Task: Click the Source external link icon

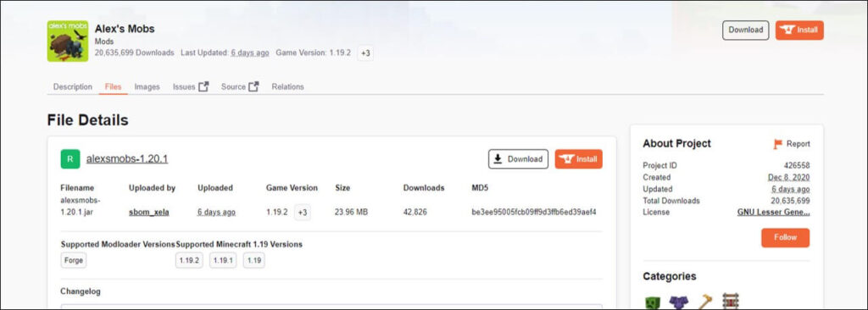Action: pyautogui.click(x=253, y=86)
